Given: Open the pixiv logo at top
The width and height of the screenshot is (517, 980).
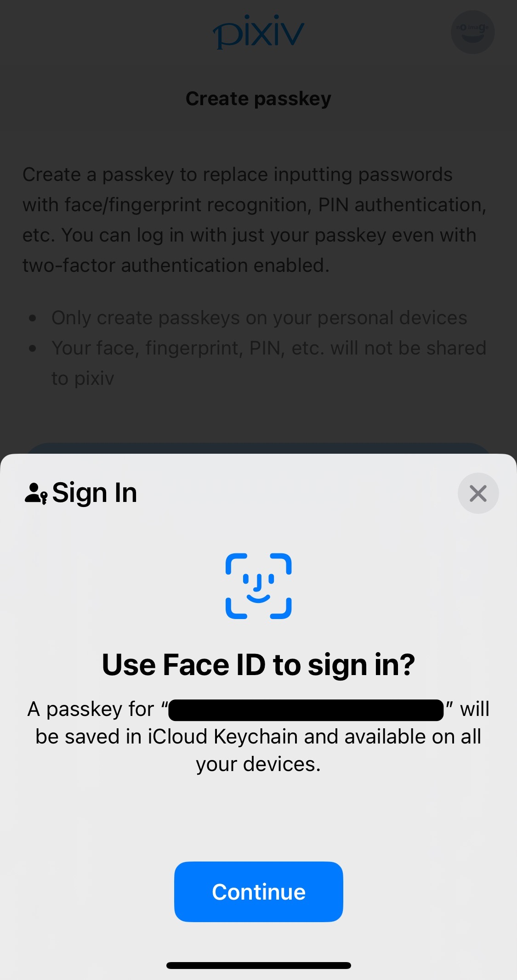Looking at the screenshot, I should coord(258,32).
